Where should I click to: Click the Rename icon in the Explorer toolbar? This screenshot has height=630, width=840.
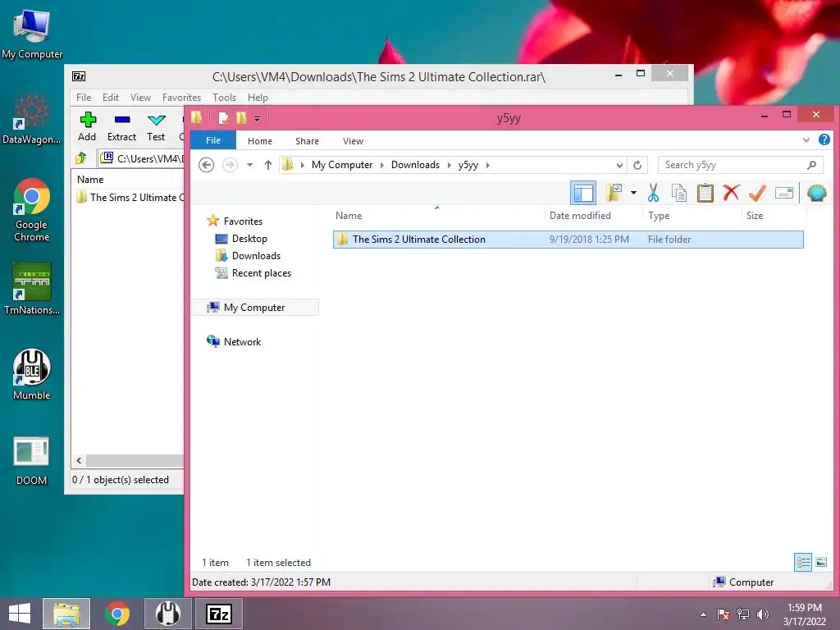click(x=783, y=193)
